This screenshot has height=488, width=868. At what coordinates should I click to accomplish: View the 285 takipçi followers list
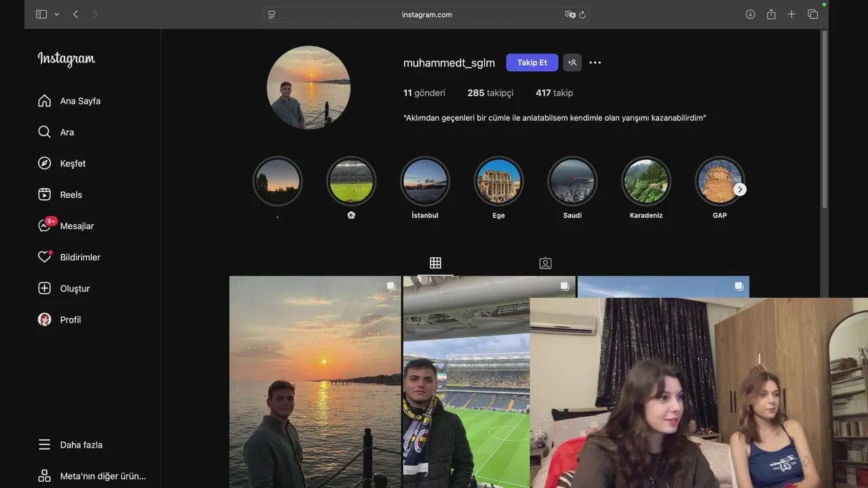pos(490,93)
